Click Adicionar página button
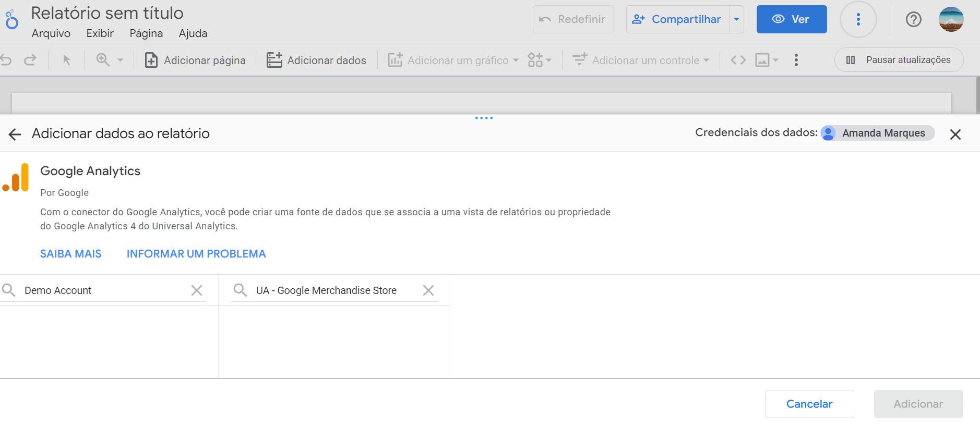980x429 pixels. point(195,60)
